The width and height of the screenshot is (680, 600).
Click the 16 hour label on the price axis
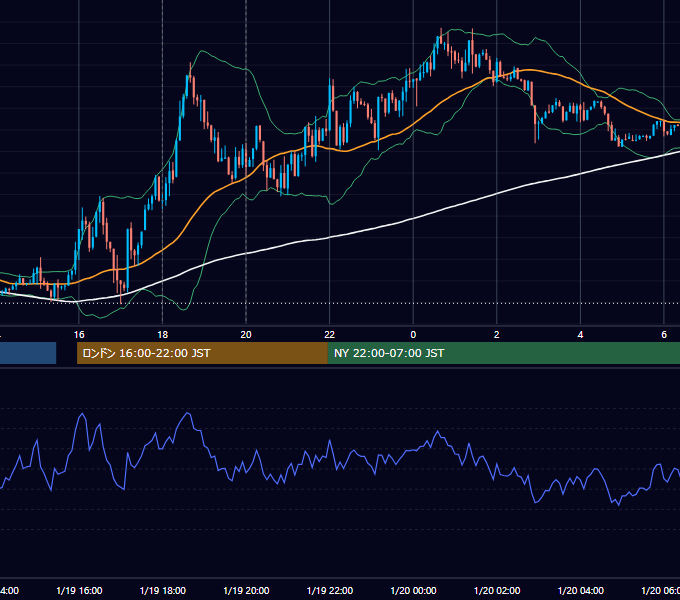click(79, 335)
